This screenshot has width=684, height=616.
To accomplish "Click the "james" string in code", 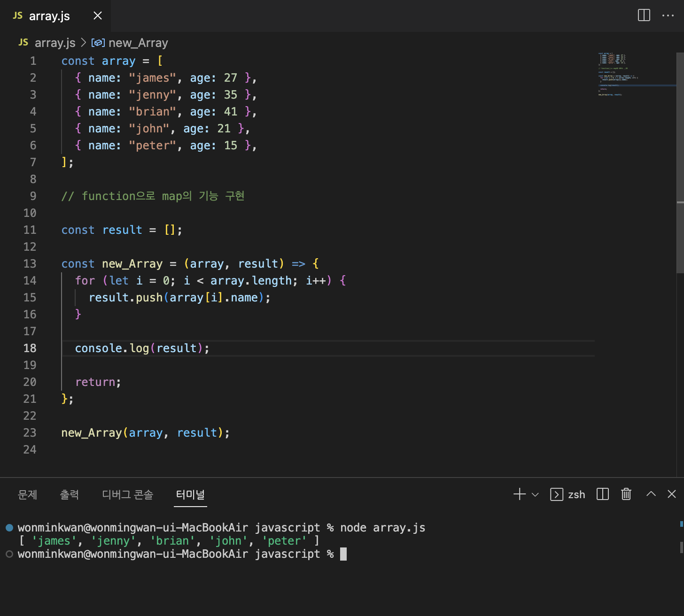I will [x=152, y=78].
